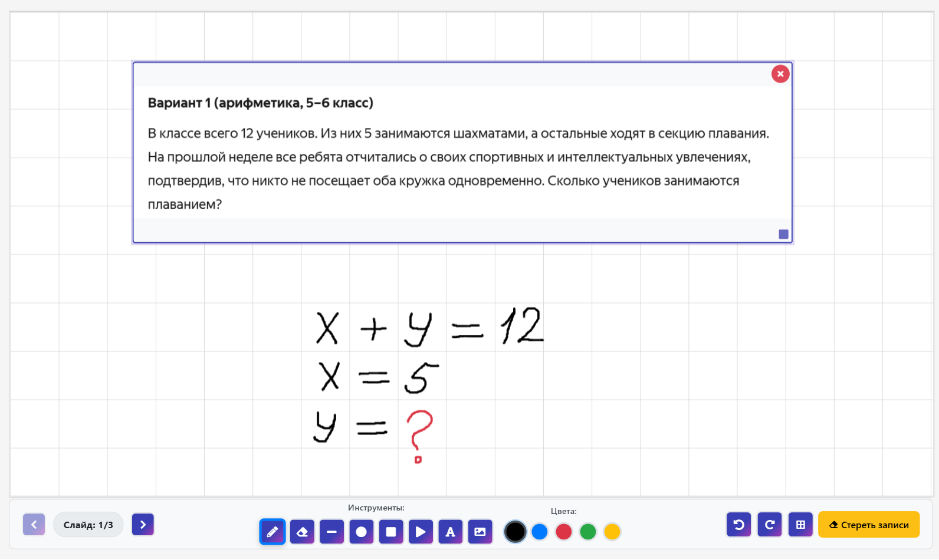
Task: Click the card resize handle square
Action: [783, 234]
